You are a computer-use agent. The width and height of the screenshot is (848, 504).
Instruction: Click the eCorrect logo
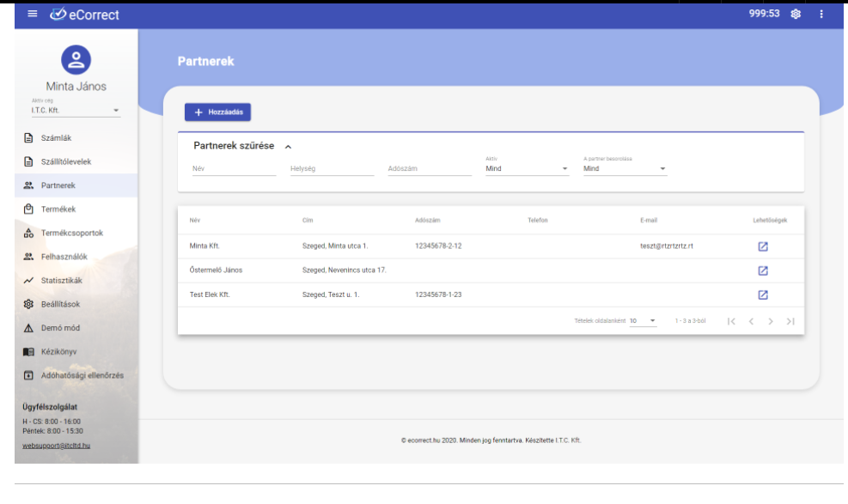click(84, 14)
